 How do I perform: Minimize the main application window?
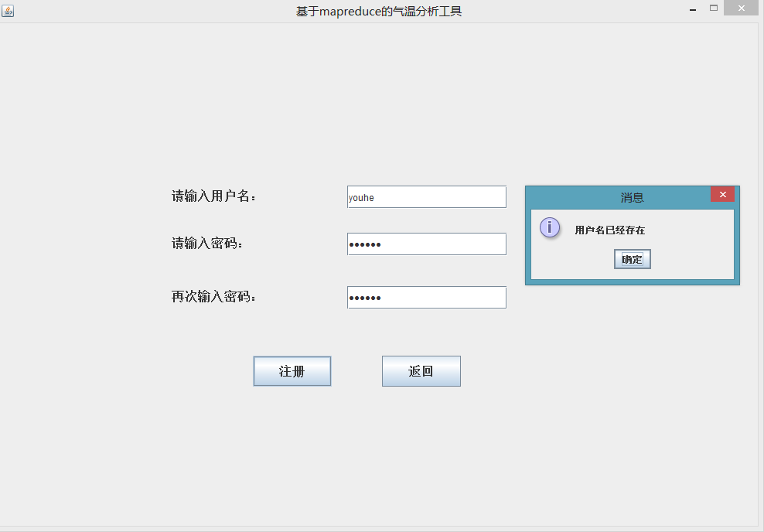click(x=692, y=9)
